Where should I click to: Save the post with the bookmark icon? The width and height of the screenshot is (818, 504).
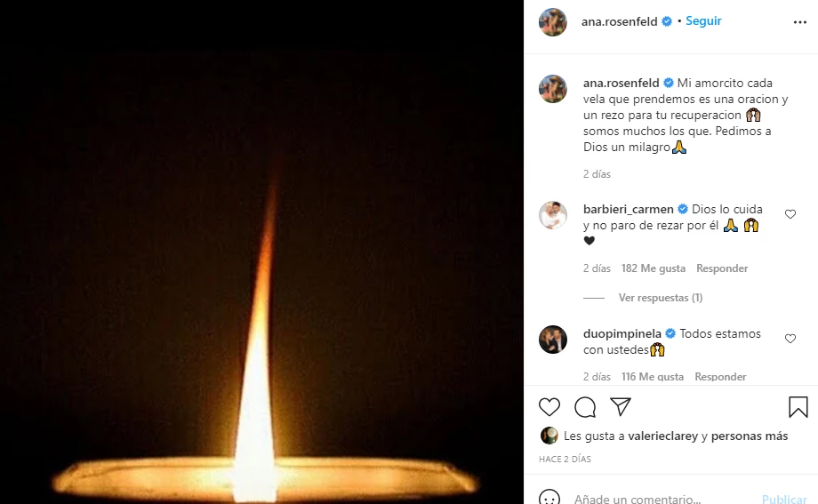798,407
